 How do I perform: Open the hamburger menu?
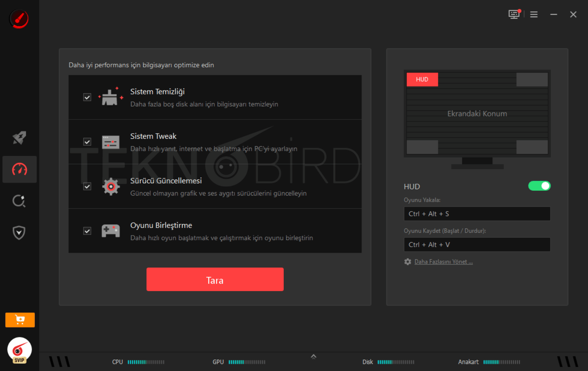point(534,14)
